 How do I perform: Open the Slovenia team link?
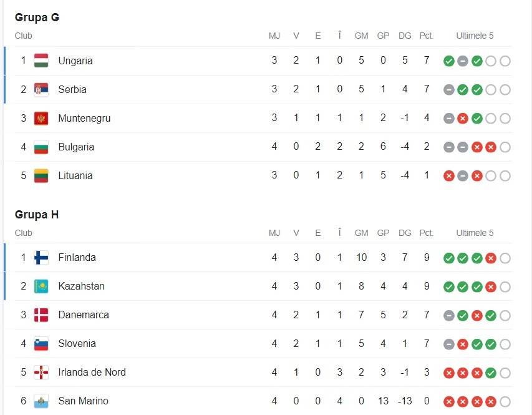(x=77, y=343)
